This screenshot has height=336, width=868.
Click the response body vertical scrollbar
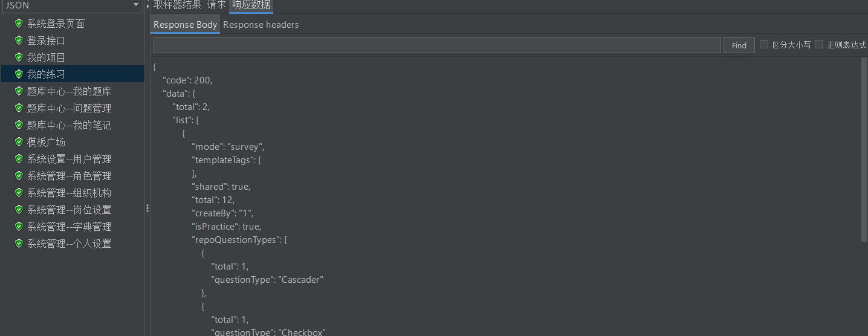(864, 150)
